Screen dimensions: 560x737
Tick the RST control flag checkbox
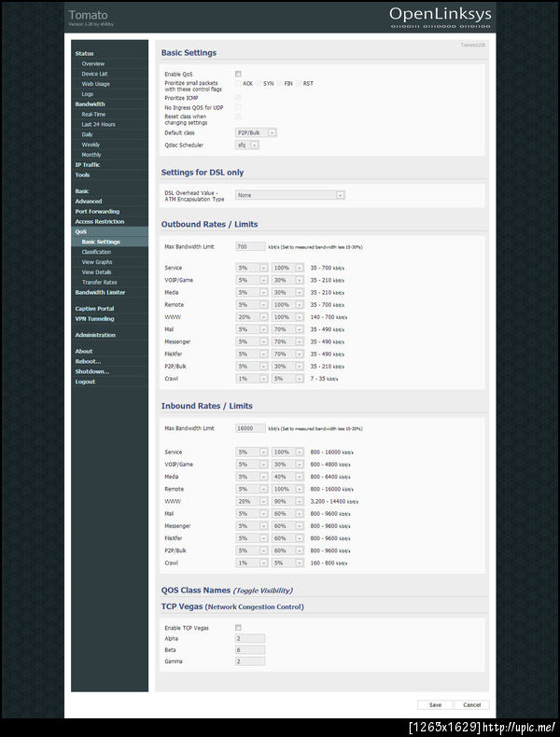[298, 83]
